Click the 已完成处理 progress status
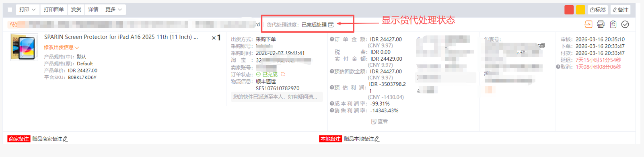Viewport: 644px width, 157px height. click(314, 25)
